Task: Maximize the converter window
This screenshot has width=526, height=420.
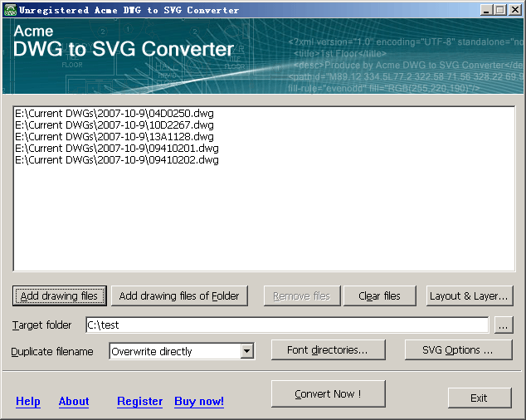Action: (x=500, y=10)
